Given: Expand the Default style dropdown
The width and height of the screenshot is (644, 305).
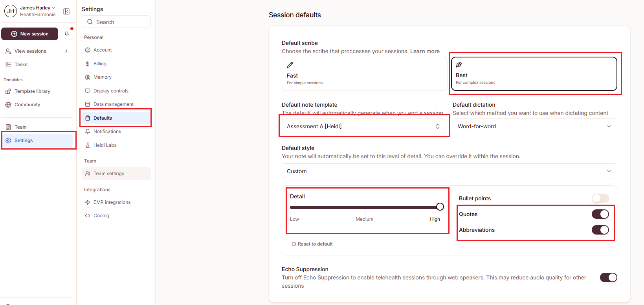Looking at the screenshot, I should click(449, 171).
